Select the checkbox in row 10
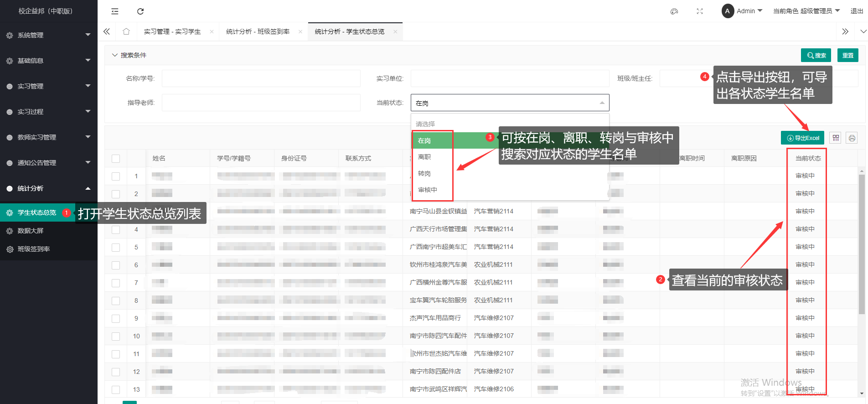 click(x=116, y=336)
